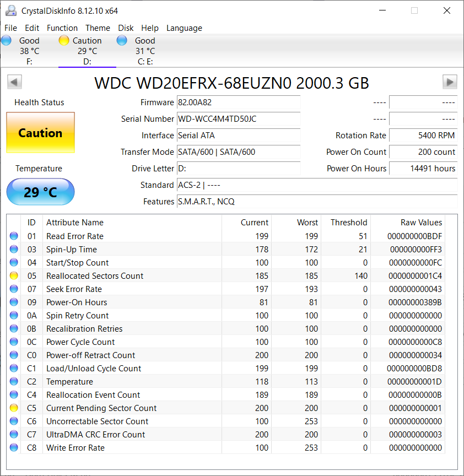This screenshot has height=476, width=464.
Task: Click the Serial Number field
Action: [x=239, y=118]
